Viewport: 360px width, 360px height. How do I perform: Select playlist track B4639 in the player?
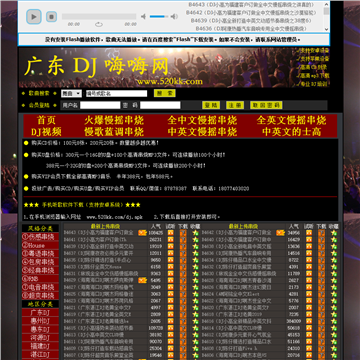pos(251,21)
